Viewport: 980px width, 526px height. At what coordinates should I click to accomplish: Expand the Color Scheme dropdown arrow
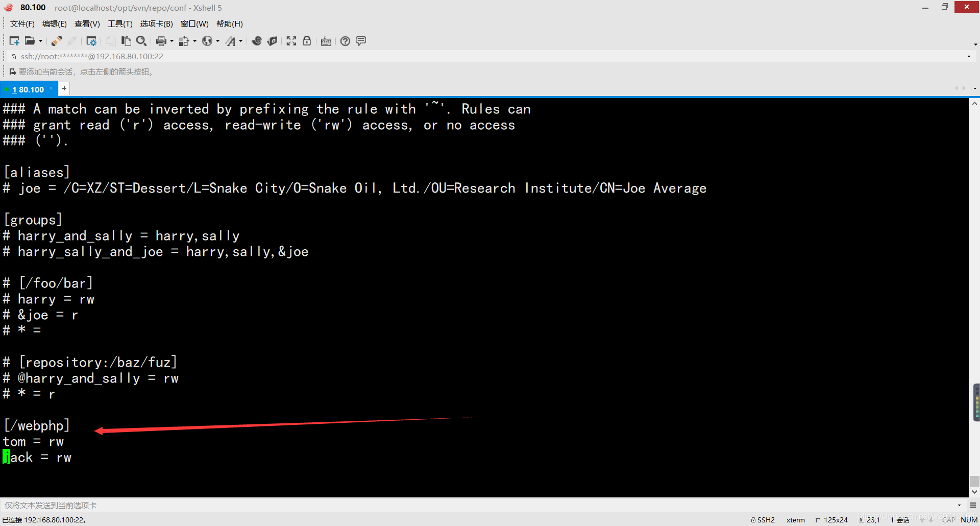click(x=194, y=41)
